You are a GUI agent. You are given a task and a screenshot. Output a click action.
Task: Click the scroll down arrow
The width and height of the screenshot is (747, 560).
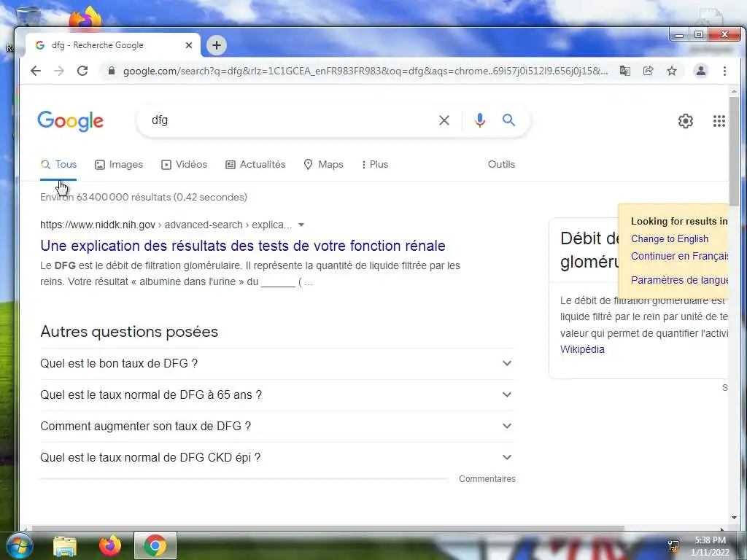734,518
